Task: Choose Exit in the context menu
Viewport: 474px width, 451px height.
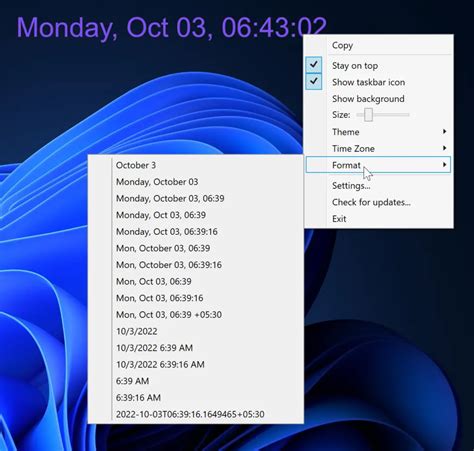Action: 378,219
